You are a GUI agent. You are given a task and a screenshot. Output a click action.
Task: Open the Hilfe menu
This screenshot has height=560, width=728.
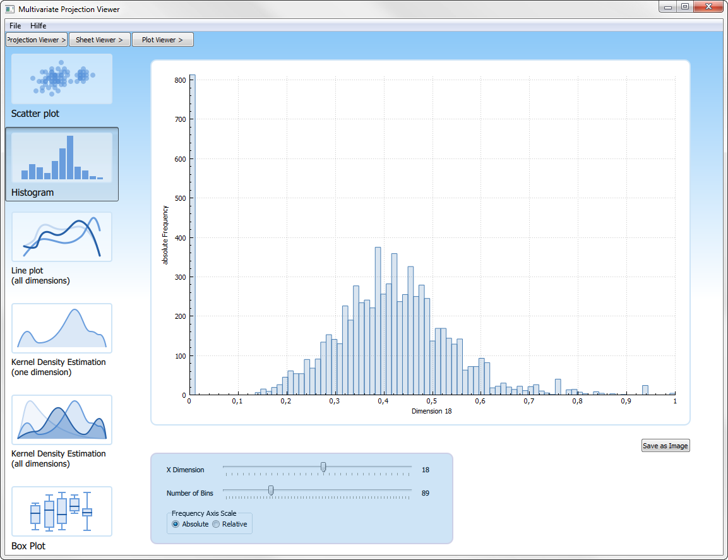[39, 26]
